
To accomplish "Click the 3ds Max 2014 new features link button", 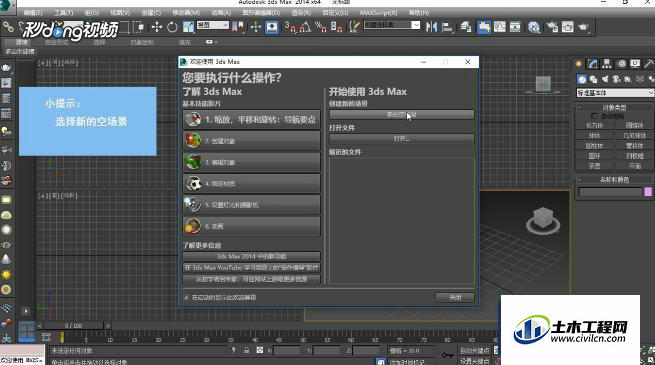I will pyautogui.click(x=251, y=256).
